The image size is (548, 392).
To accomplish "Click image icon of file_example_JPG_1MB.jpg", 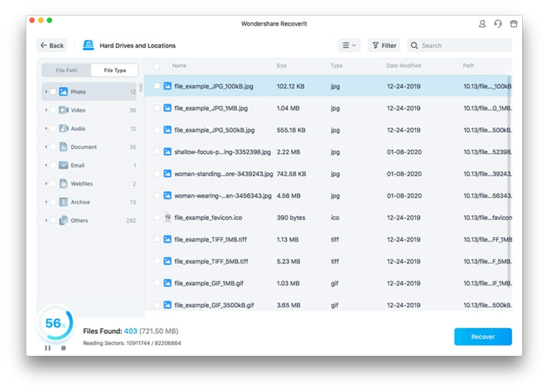I will click(167, 108).
